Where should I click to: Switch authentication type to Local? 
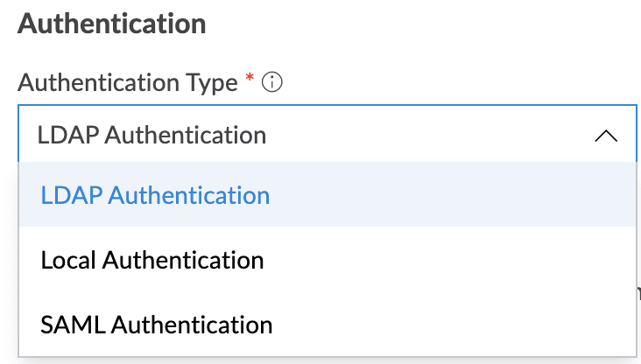coord(152,260)
